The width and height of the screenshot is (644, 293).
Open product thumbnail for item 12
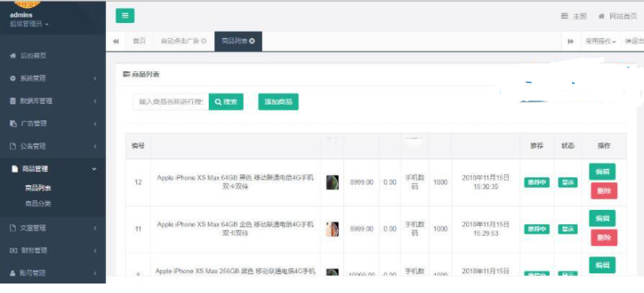(x=332, y=182)
